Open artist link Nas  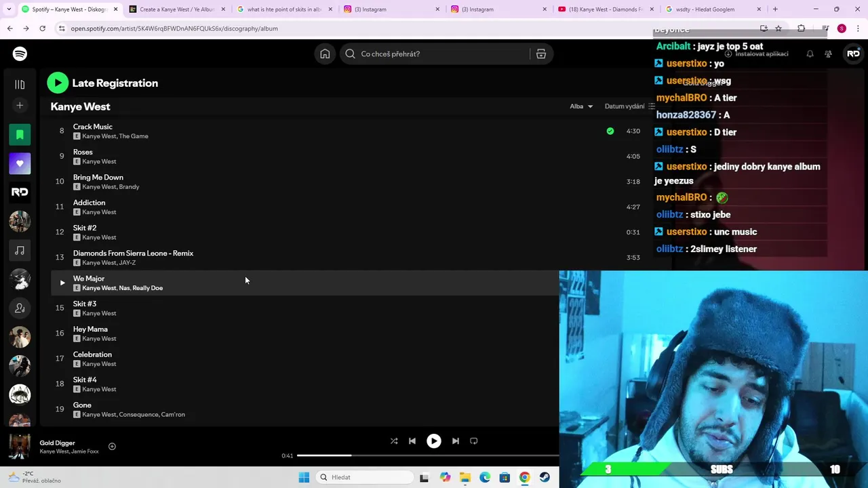124,288
